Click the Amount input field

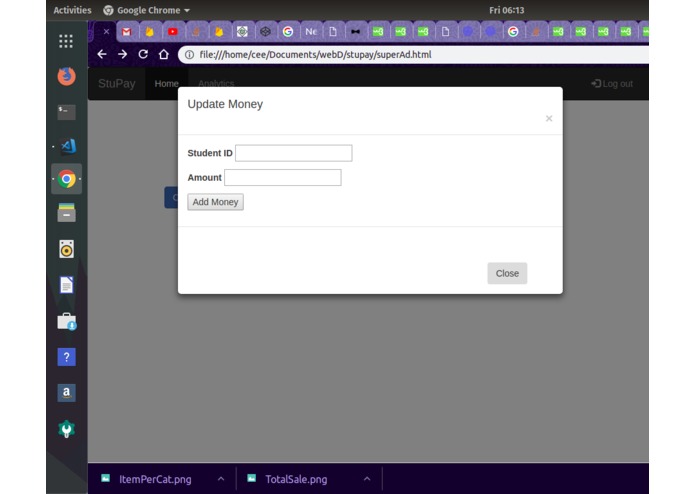[282, 177]
